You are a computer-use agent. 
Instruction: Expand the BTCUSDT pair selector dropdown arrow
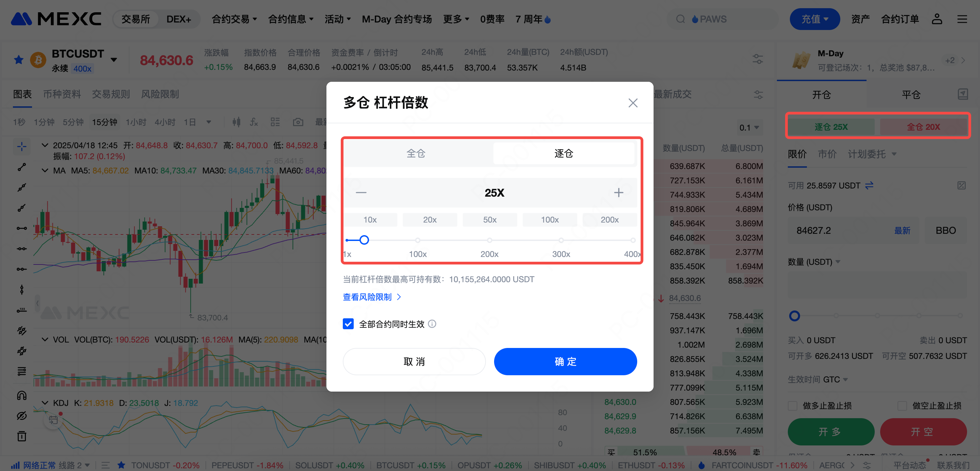(114, 60)
